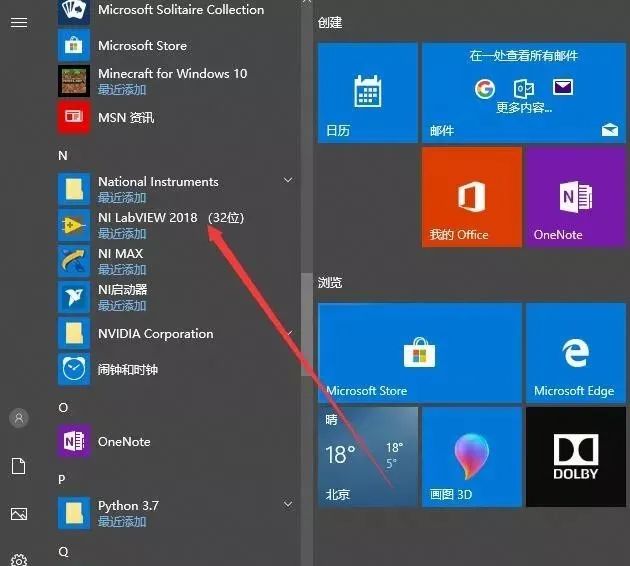Click Minecraft for Windows 10 label
The image size is (630, 566).
[x=173, y=74]
